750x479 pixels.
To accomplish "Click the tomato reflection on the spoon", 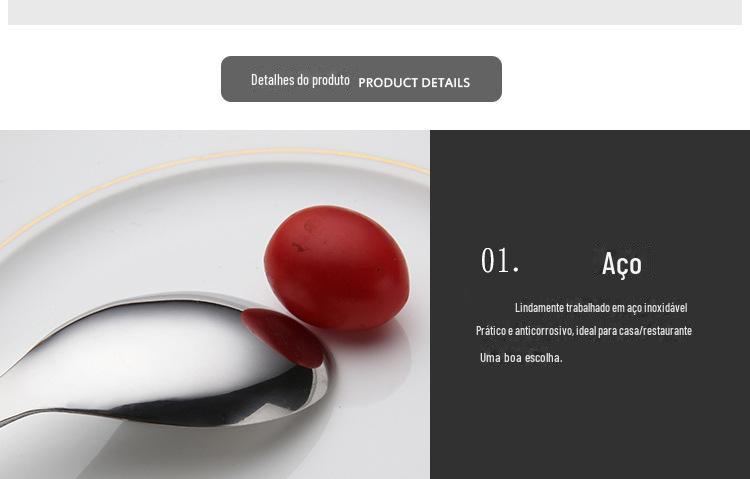I will [283, 337].
